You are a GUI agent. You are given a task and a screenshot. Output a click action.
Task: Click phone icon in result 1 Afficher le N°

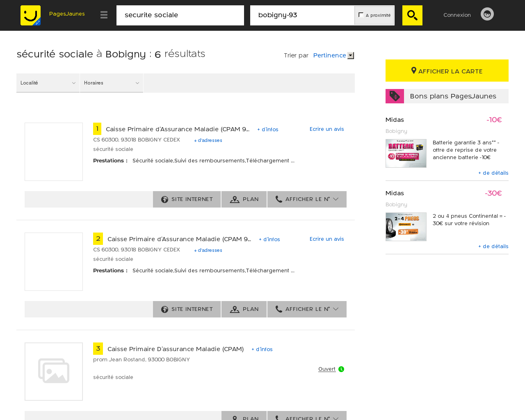279,199
